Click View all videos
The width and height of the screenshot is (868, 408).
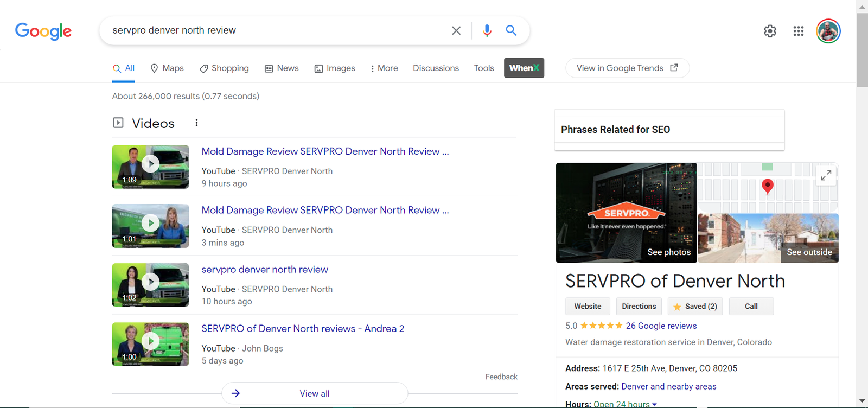pos(315,393)
